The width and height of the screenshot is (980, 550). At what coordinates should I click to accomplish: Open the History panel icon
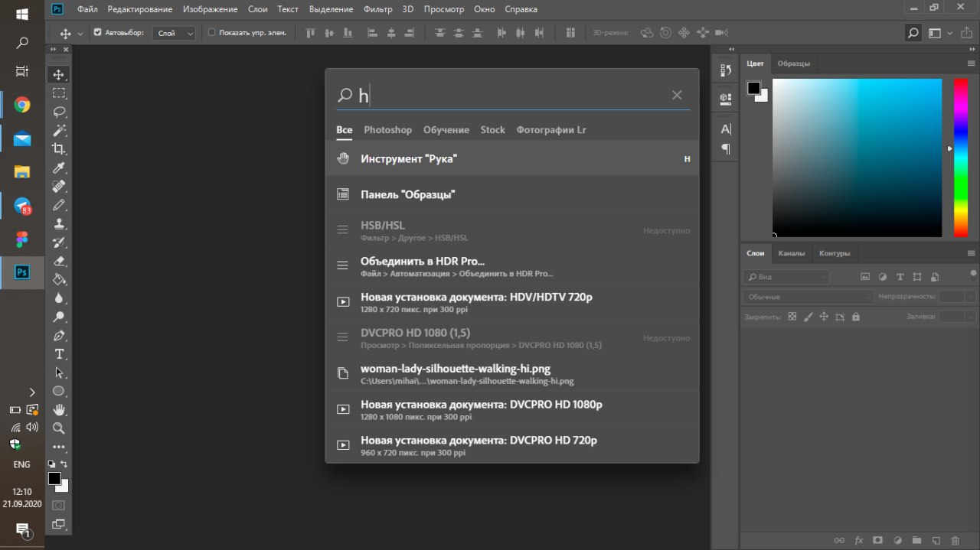[x=726, y=70]
